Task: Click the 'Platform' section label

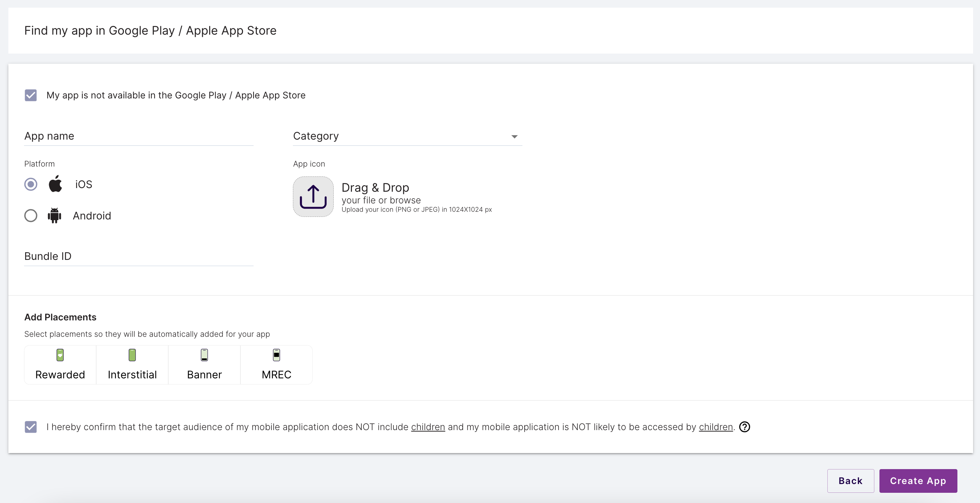Action: coord(40,164)
